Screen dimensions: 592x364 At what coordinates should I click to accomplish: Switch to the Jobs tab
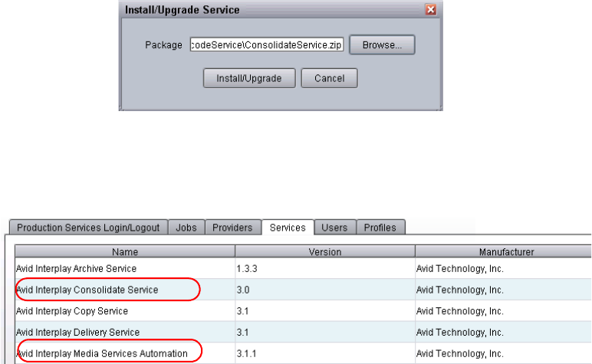(186, 228)
